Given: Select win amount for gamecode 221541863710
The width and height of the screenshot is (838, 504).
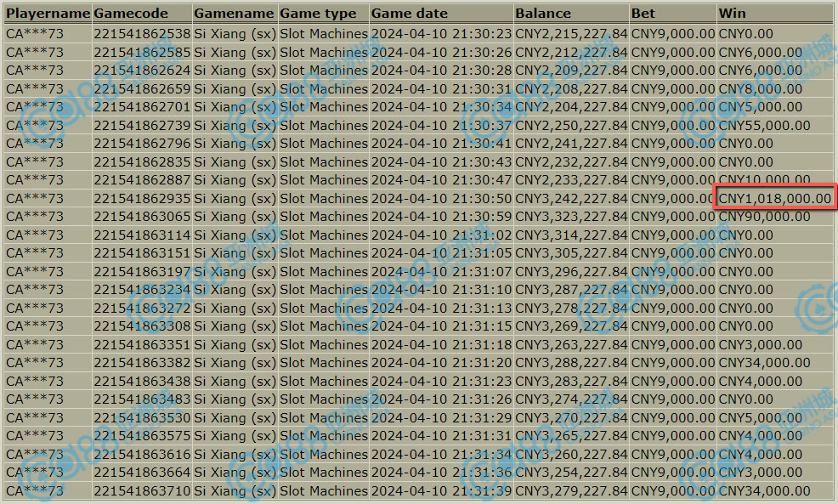Looking at the screenshot, I should pos(764,491).
